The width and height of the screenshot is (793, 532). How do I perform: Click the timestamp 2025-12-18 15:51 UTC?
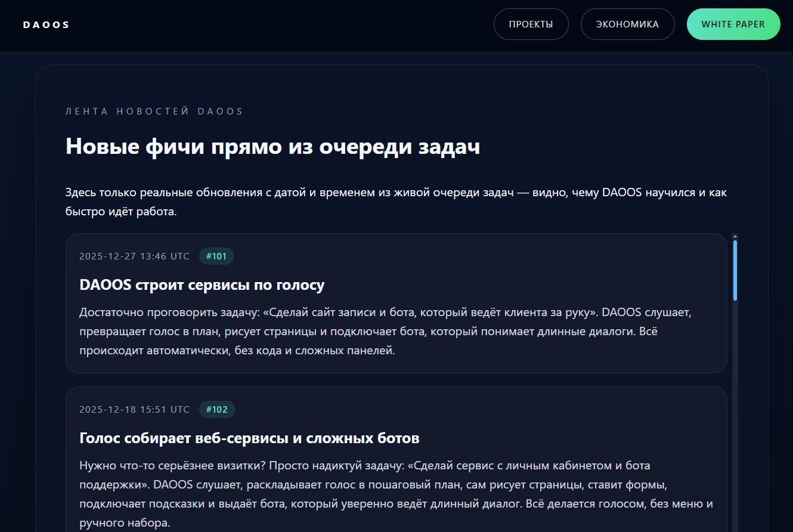(x=134, y=410)
